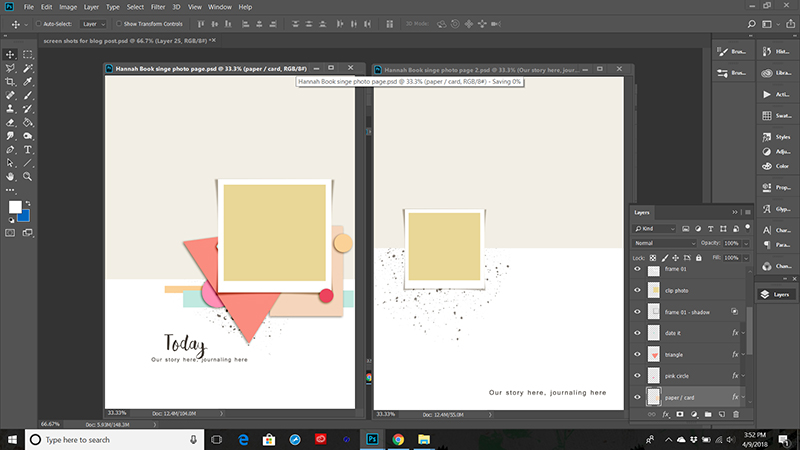Viewport: 800px width, 450px height.
Task: Select the Crop tool
Action: (10, 82)
